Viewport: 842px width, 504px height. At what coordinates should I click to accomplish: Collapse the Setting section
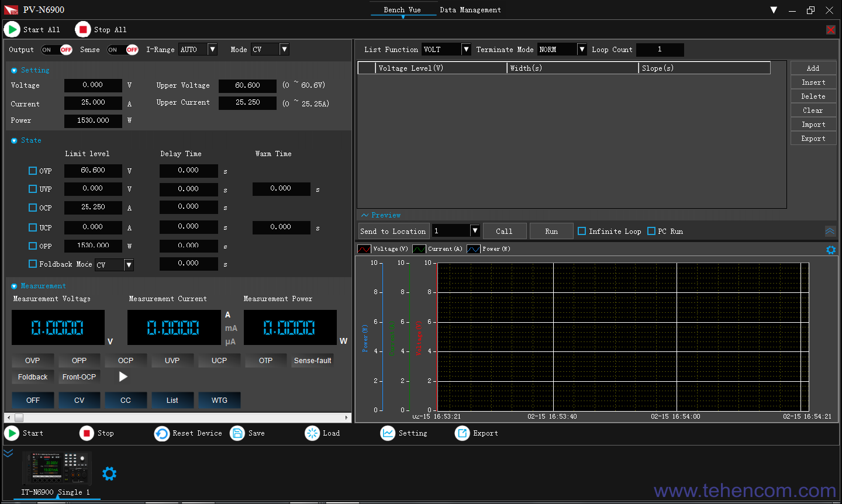(x=14, y=70)
